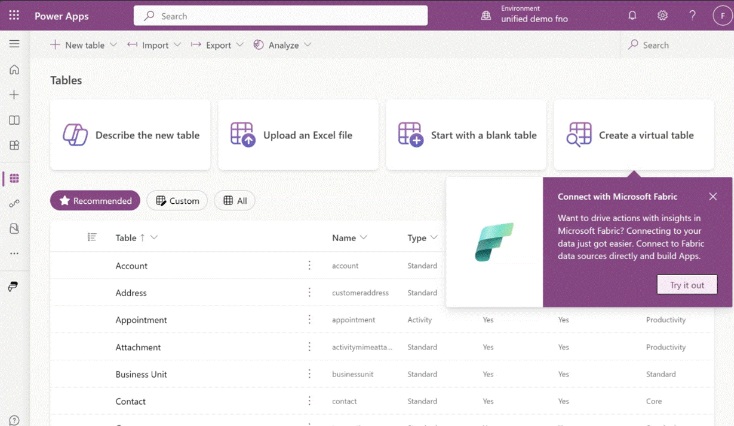Click the Try it out button

click(x=687, y=285)
